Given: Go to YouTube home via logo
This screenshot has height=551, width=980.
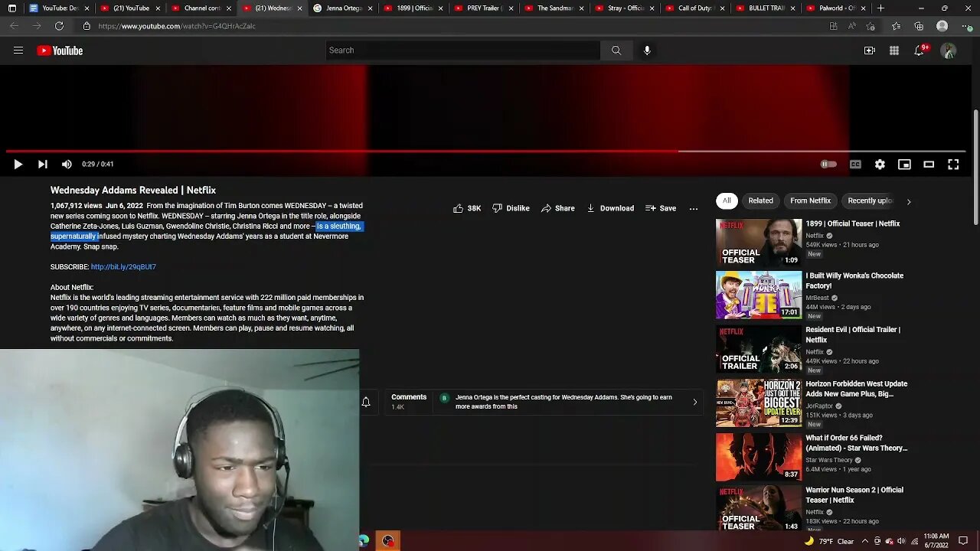Looking at the screenshot, I should 60,51.
